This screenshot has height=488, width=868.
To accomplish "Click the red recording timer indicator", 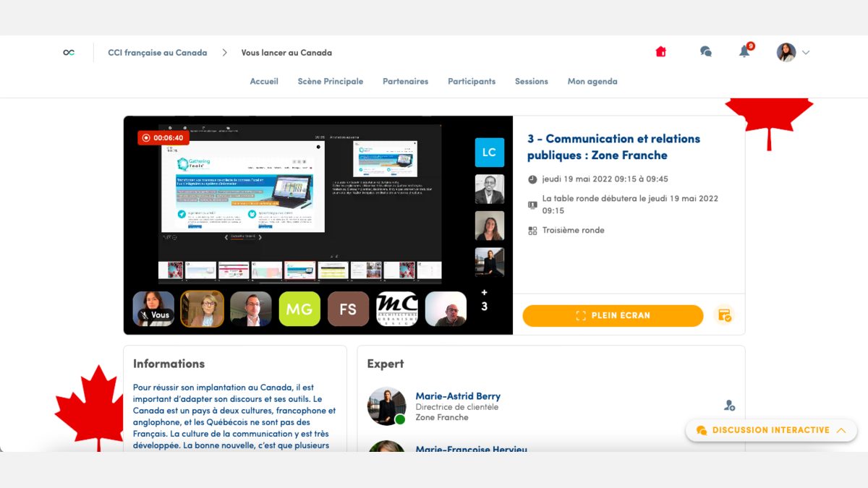I will pyautogui.click(x=163, y=137).
